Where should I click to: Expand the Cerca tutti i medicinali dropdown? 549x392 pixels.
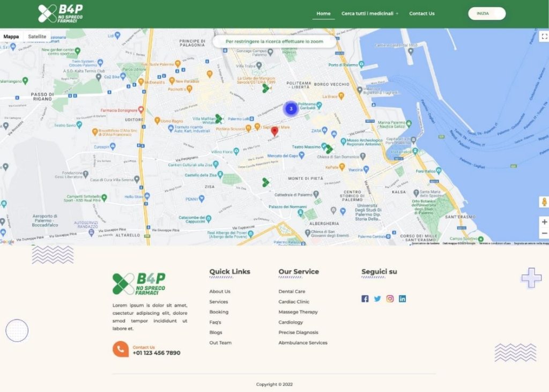369,13
